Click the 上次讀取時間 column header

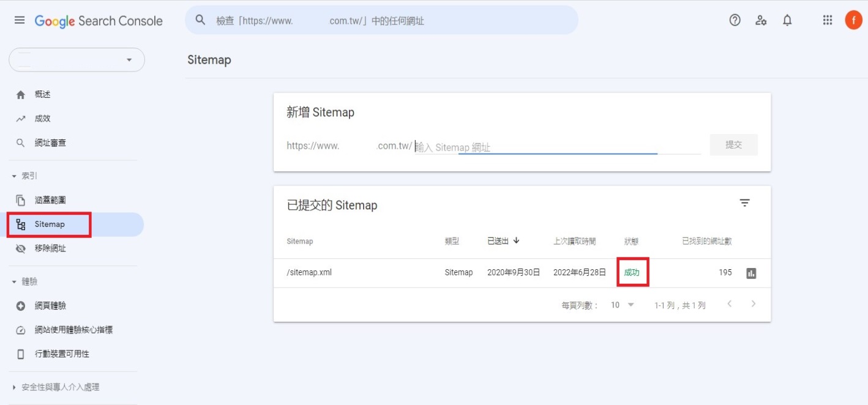(574, 241)
